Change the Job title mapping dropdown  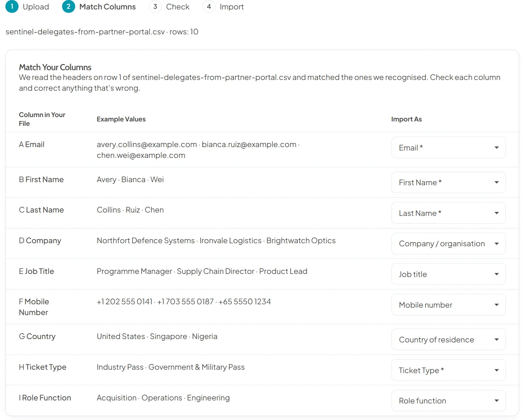(448, 274)
